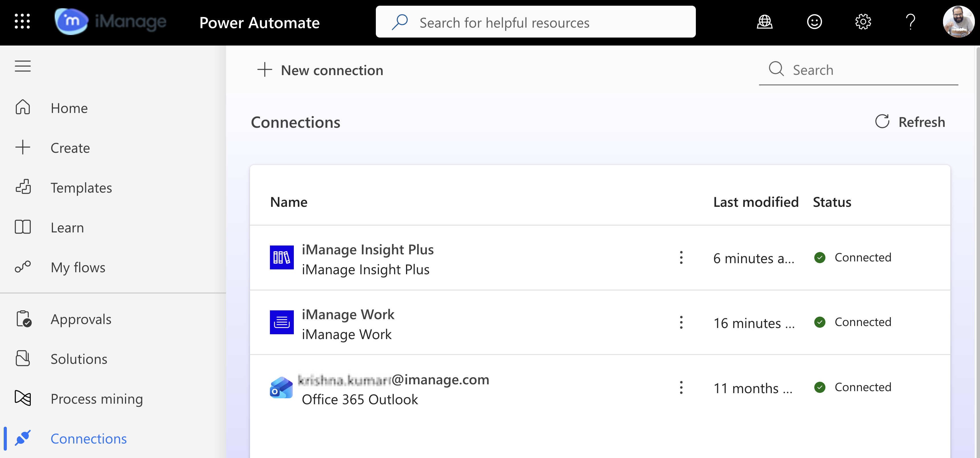Screen dimensions: 980x458
Task: Click the magnifier in the top search bar
Action: (400, 22)
